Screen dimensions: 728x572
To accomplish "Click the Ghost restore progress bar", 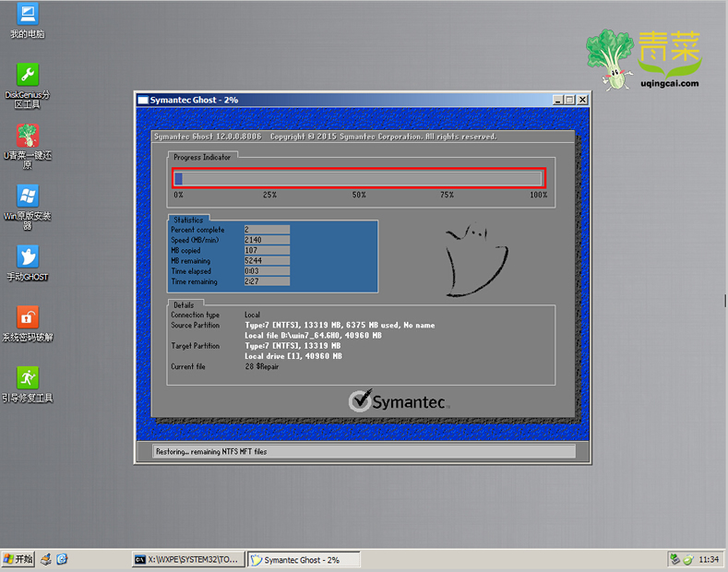I will tap(359, 178).
